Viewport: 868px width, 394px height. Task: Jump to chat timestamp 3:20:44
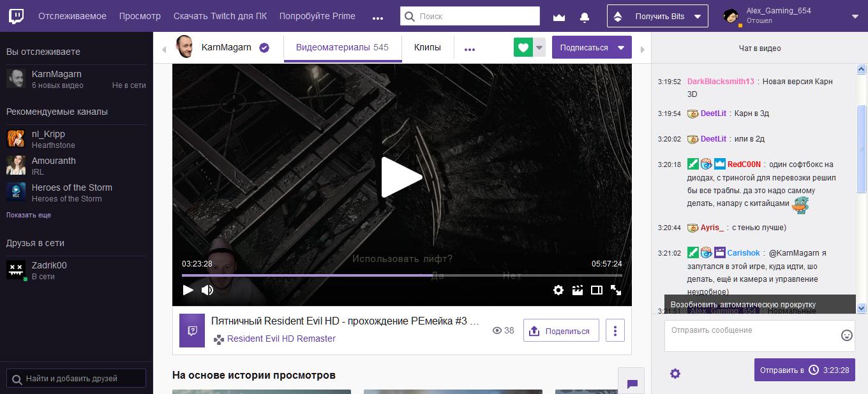pyautogui.click(x=670, y=228)
